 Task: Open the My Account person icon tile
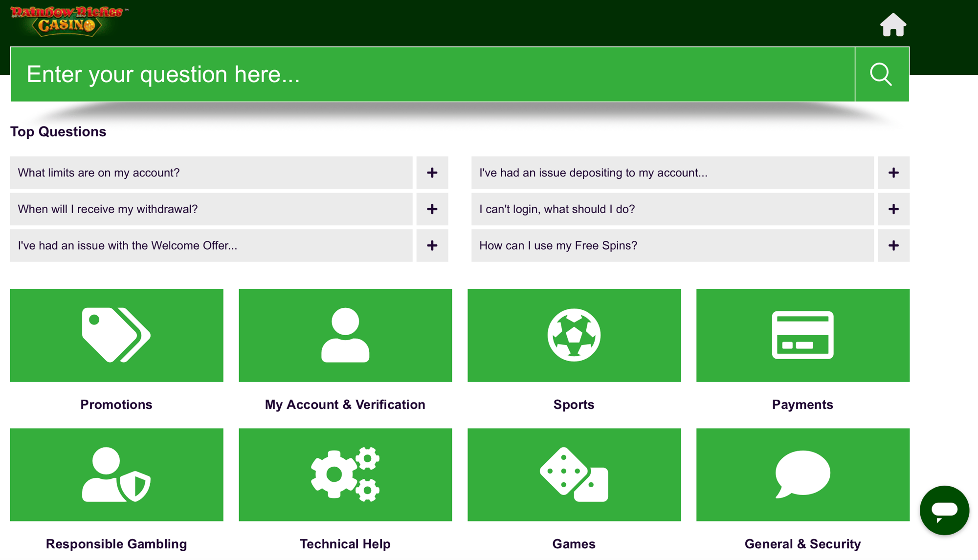345,335
